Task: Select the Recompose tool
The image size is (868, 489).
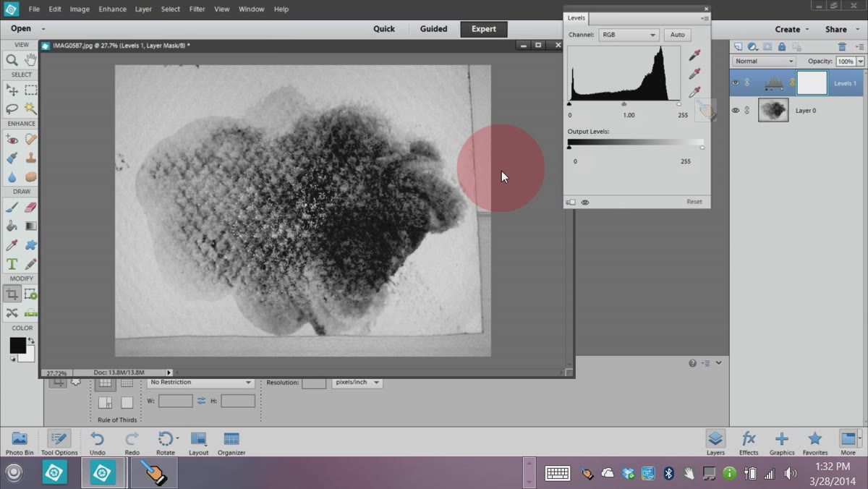Action: (30, 294)
